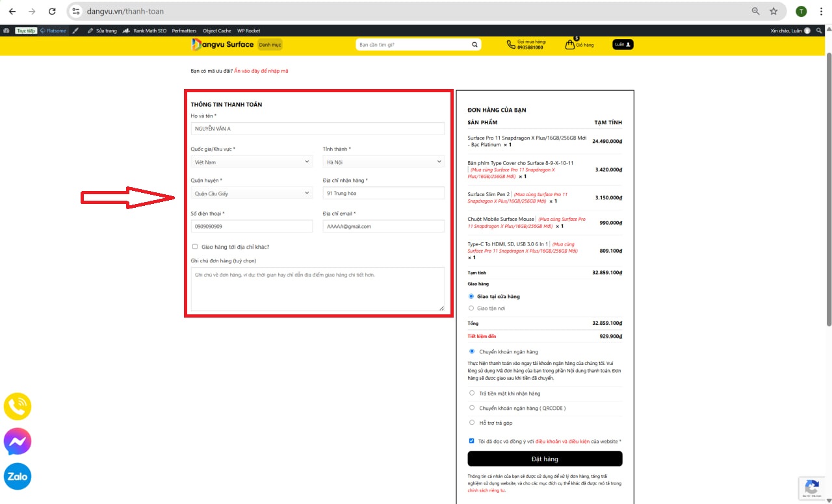Screen dimensions: 832x504
Task: Select 'Giao tại cửa hàng' shipping option
Action: (x=471, y=296)
